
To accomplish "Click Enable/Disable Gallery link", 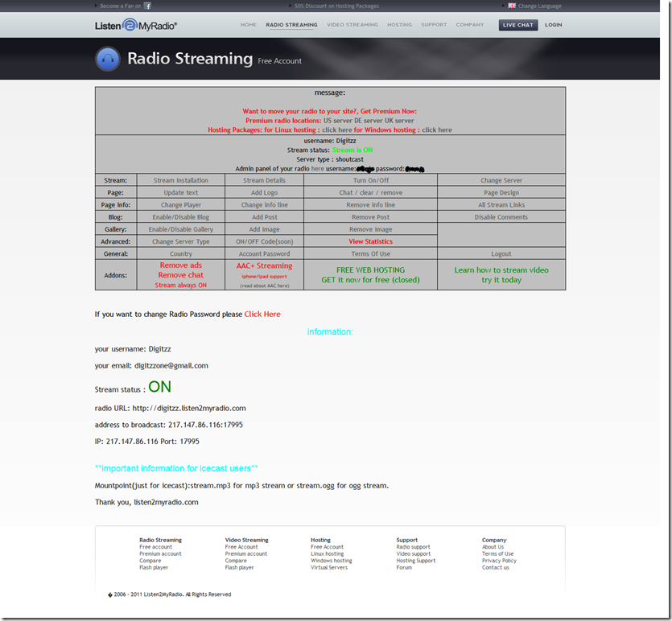I will point(181,229).
